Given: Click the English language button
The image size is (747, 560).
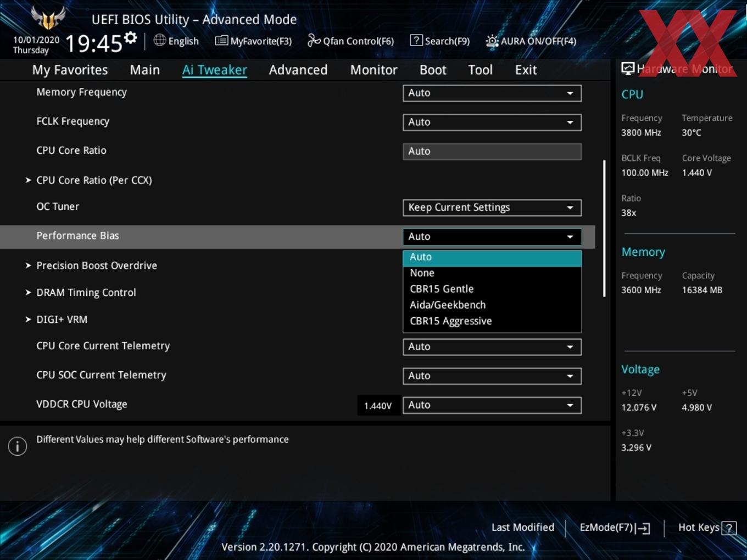Looking at the screenshot, I should (x=176, y=41).
